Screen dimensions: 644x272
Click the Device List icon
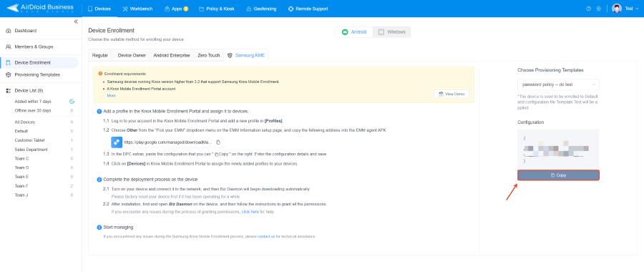click(x=8, y=91)
